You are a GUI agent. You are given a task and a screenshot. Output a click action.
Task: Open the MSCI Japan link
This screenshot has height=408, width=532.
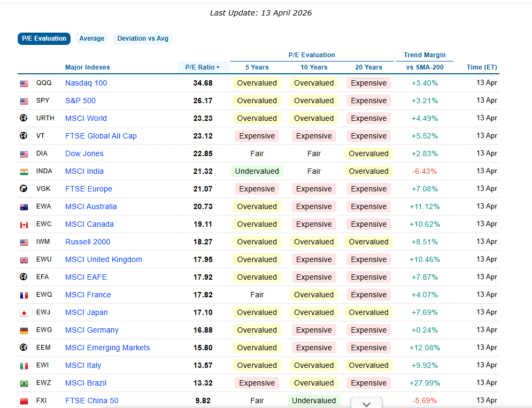coord(87,312)
